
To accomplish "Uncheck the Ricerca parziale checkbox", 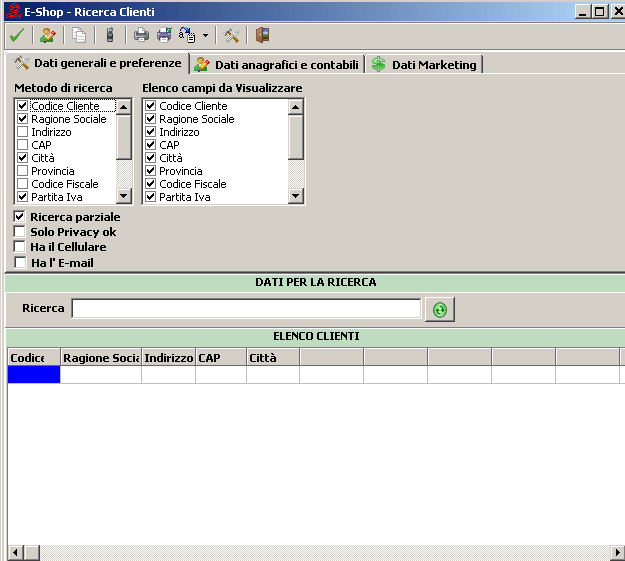I will [x=20, y=217].
